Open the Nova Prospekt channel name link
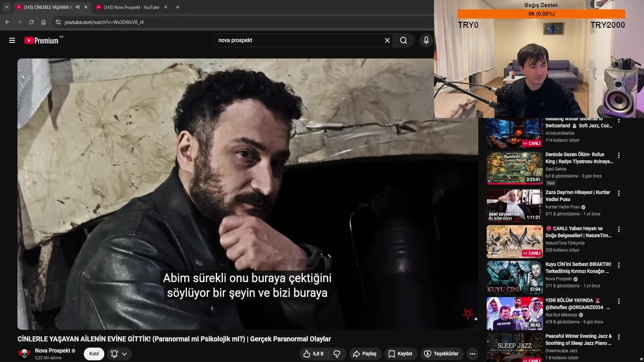 click(x=52, y=350)
